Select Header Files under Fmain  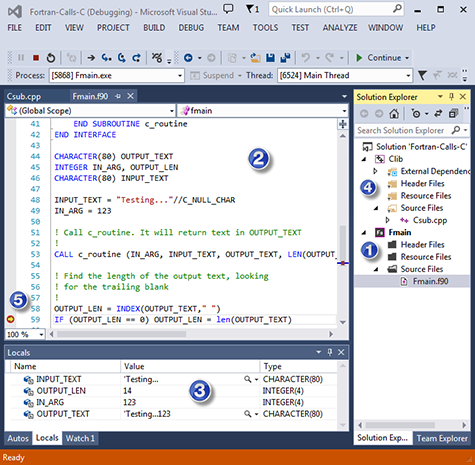pyautogui.click(x=422, y=245)
